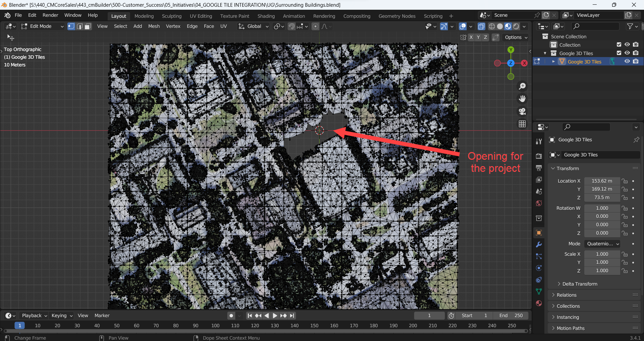Open Object Data mesh properties tab
The height and width of the screenshot is (341, 644).
[539, 291]
